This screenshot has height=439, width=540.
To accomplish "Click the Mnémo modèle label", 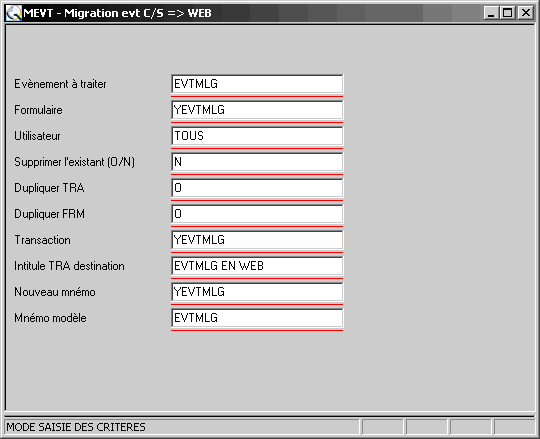I will pyautogui.click(x=50, y=318).
